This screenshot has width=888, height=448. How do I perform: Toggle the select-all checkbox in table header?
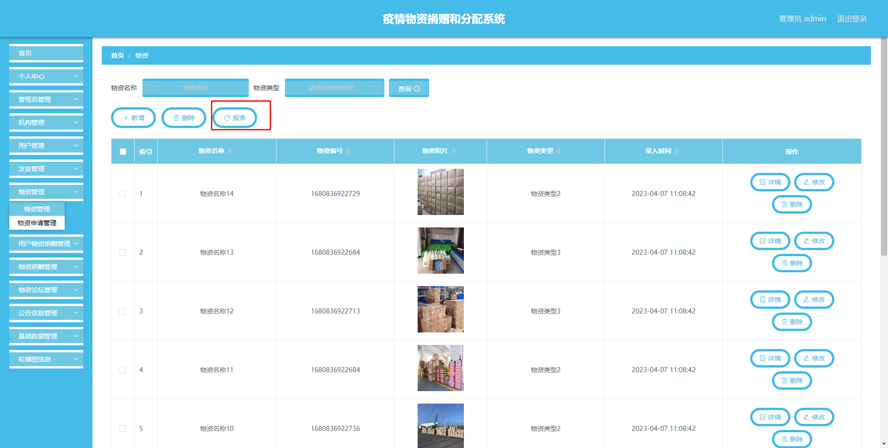pos(123,151)
